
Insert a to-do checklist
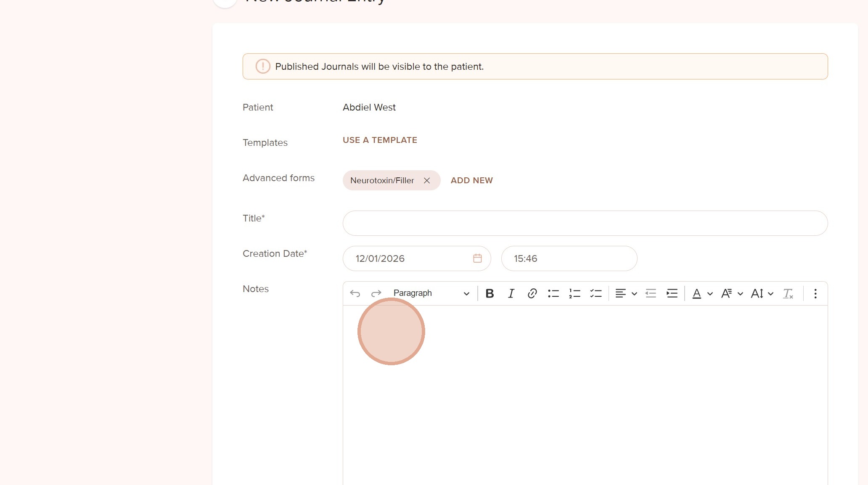click(x=596, y=293)
